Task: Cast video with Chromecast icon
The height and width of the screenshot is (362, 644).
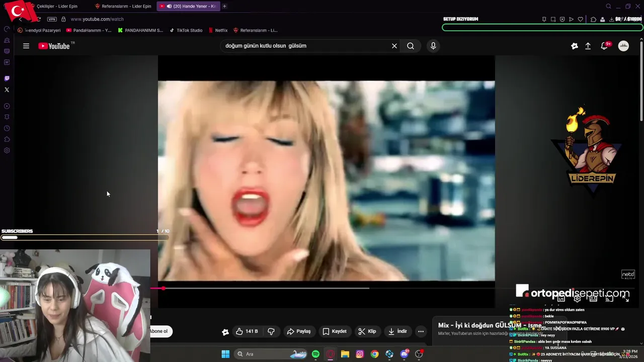Action: tap(609, 299)
